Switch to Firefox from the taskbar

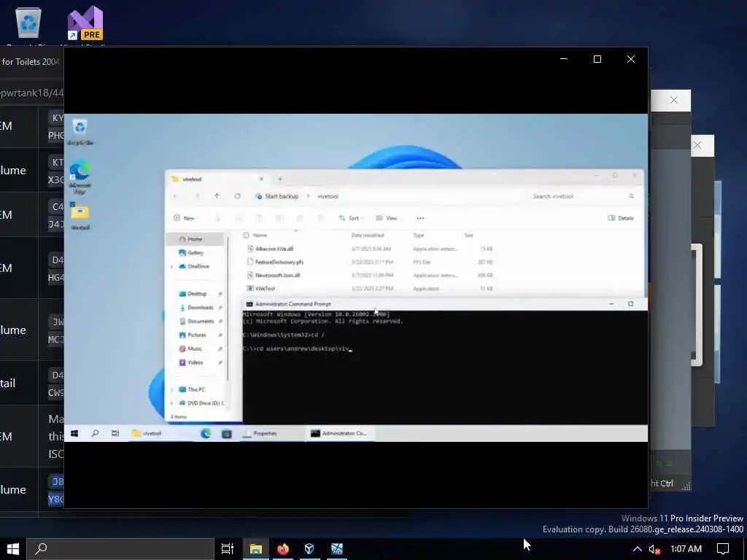pos(283,549)
